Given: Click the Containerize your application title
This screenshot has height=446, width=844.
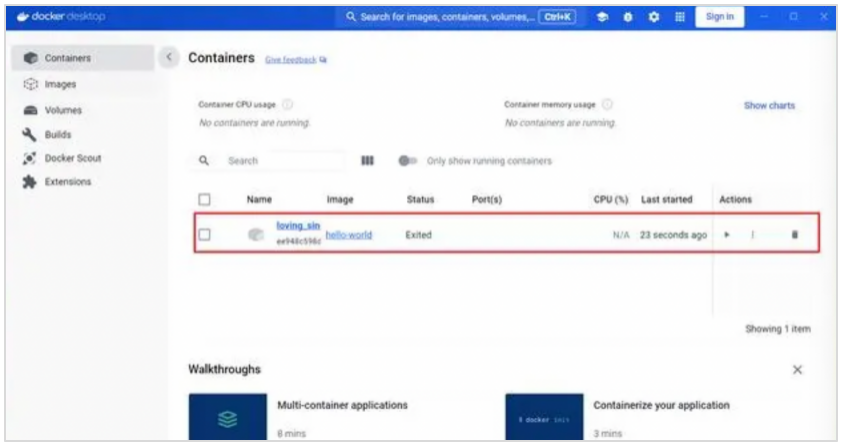Looking at the screenshot, I should coord(662,405).
